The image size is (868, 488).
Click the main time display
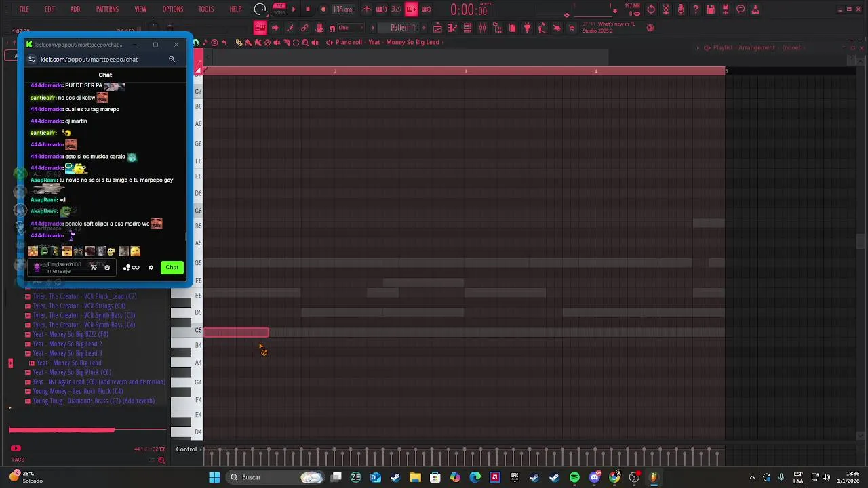pyautogui.click(x=469, y=9)
